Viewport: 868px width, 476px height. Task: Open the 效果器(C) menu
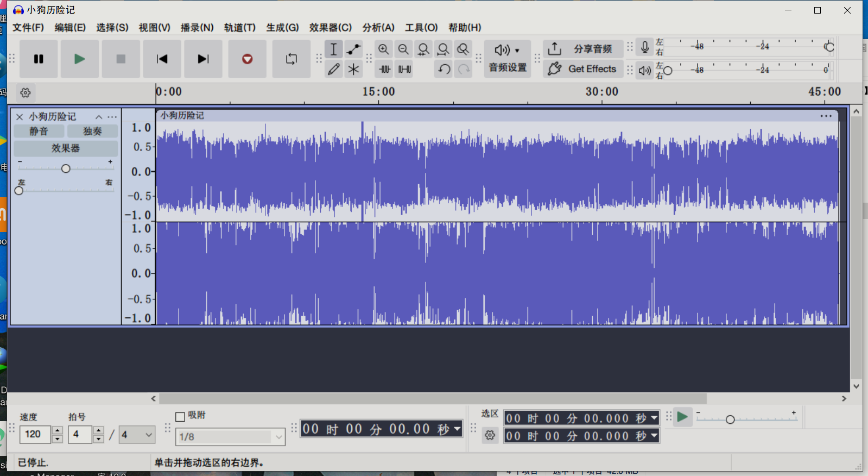pyautogui.click(x=330, y=28)
